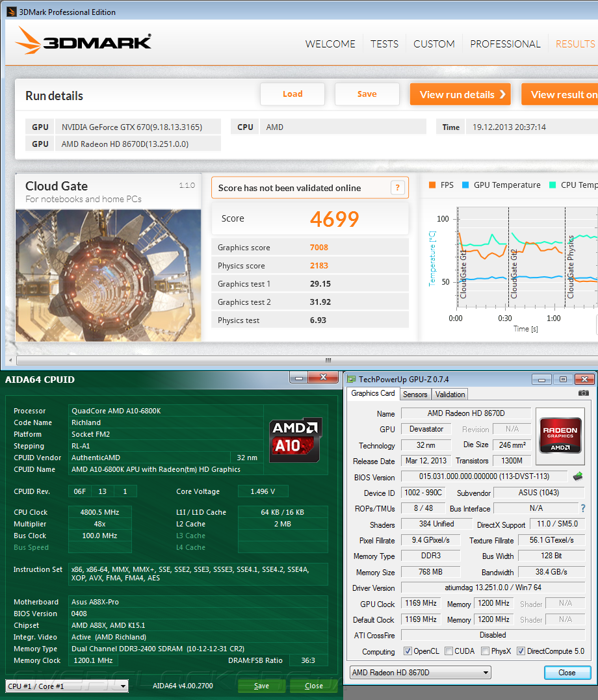Click the 3DMark title bar app icon
This screenshot has height=700, width=598.
[12, 12]
